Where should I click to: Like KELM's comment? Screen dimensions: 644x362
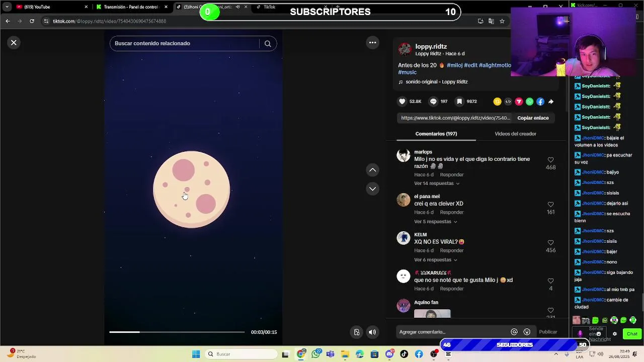point(550,243)
